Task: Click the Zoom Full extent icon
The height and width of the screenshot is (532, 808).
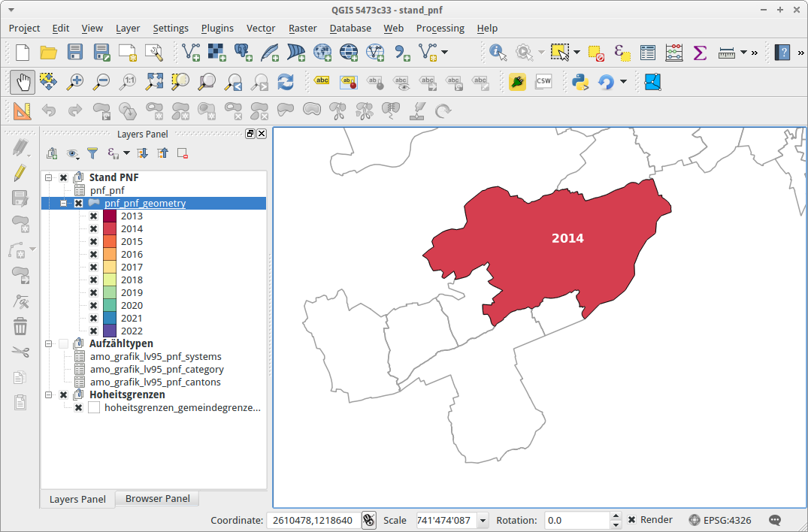Action: point(155,82)
